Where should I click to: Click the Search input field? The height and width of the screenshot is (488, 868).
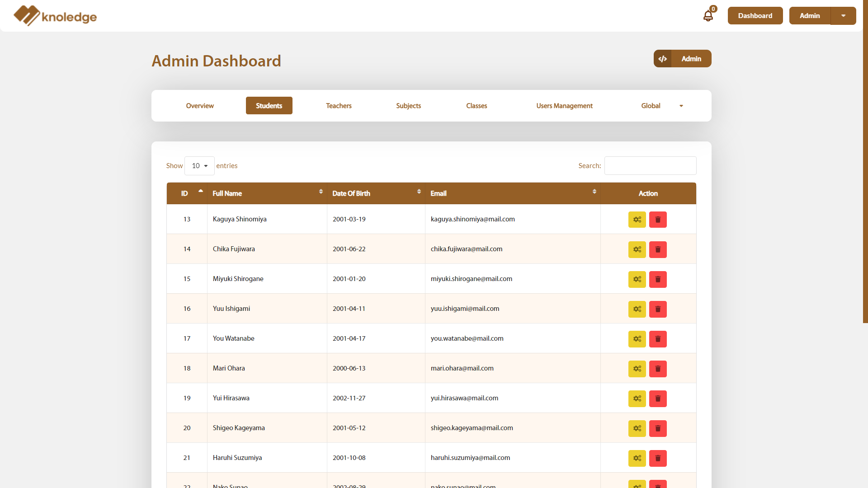coord(651,166)
